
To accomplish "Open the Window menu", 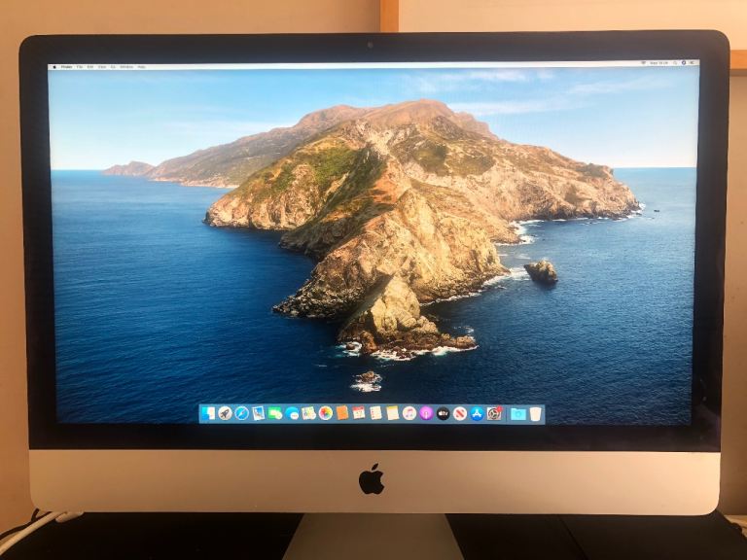I will pyautogui.click(x=126, y=67).
